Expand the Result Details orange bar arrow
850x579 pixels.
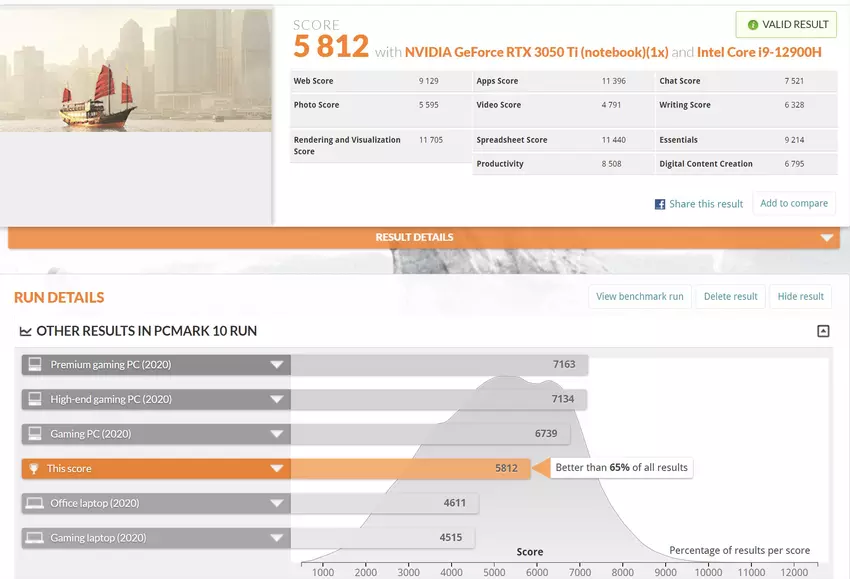(826, 238)
